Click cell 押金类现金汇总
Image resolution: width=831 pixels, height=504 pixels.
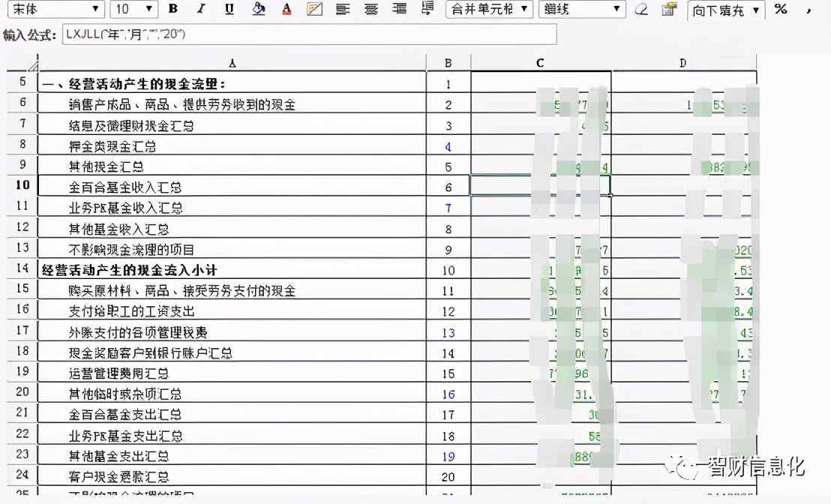tap(232, 145)
